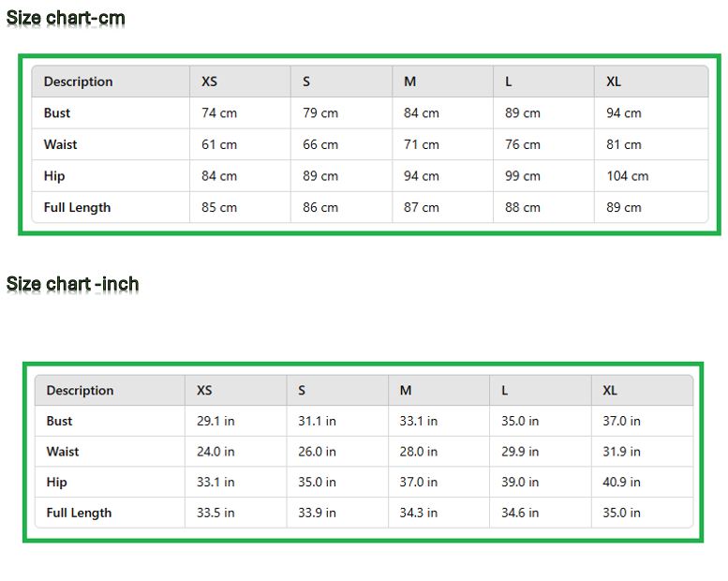
Task: Select the 89 cm Bust cell under L
Action: (x=522, y=113)
